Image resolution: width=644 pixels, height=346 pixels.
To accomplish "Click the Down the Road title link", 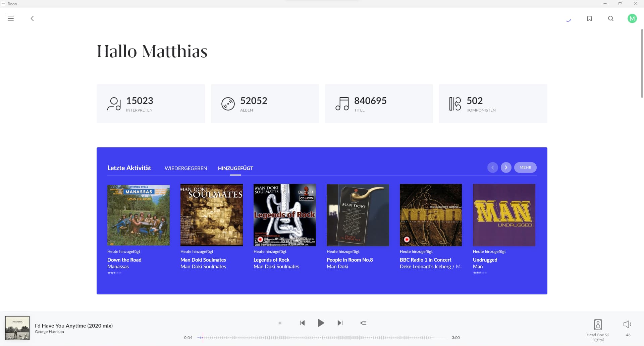I will pyautogui.click(x=124, y=260).
